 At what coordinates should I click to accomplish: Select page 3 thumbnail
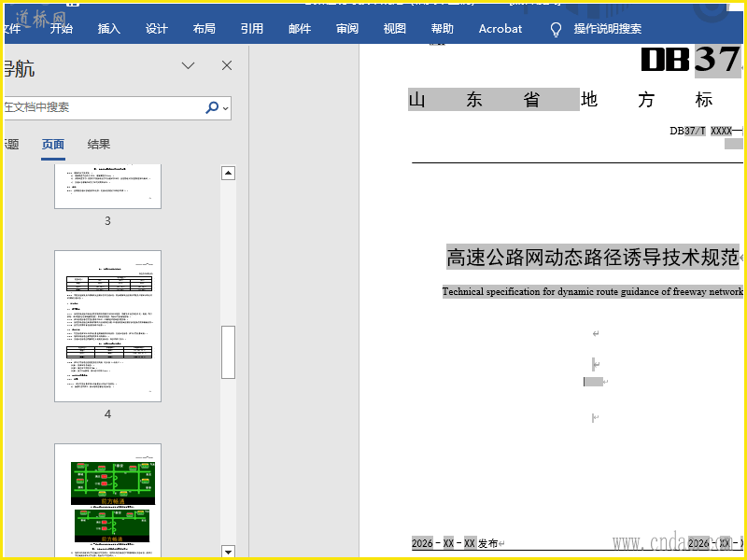point(107,186)
